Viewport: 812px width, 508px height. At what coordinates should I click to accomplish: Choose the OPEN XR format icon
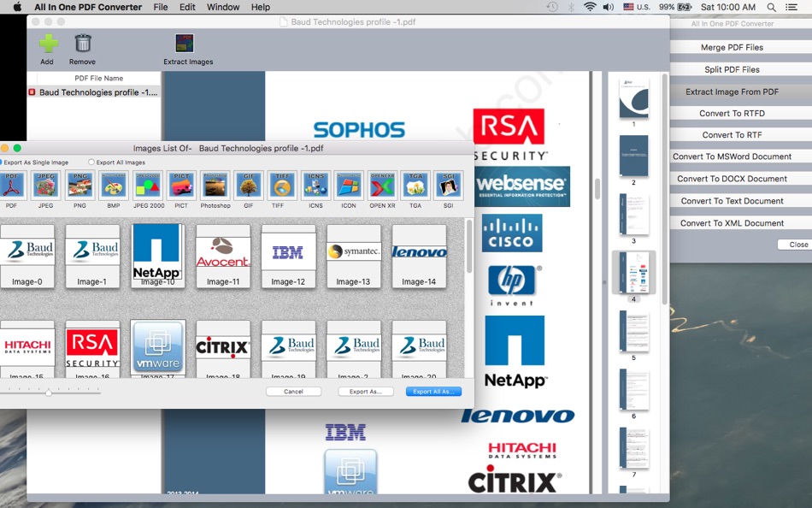[x=382, y=186]
